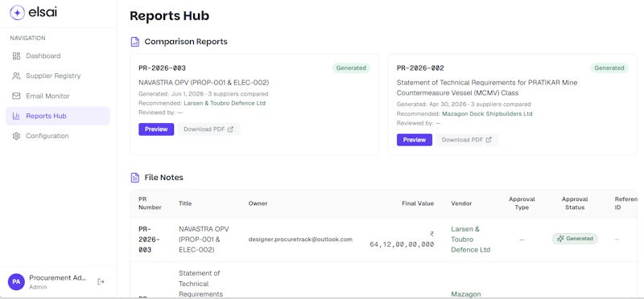Image resolution: width=644 pixels, height=299 pixels.
Task: Click the Owner column header
Action: (x=258, y=203)
